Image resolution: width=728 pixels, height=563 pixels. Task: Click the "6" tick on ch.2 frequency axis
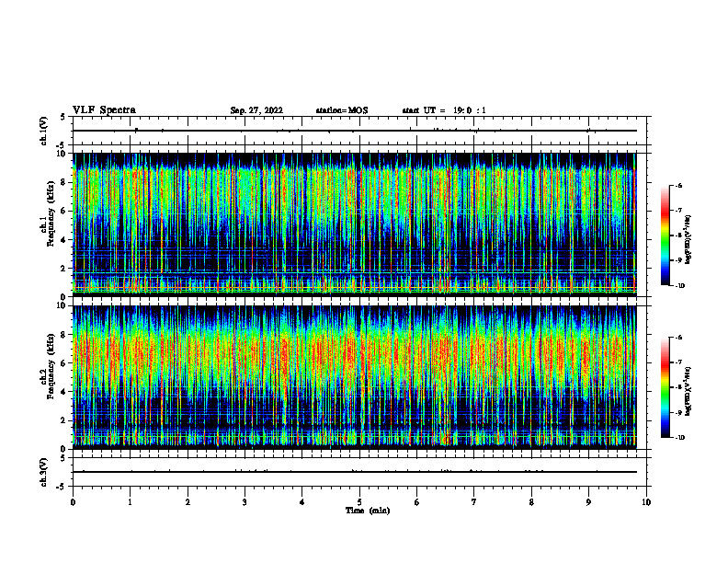(x=64, y=363)
